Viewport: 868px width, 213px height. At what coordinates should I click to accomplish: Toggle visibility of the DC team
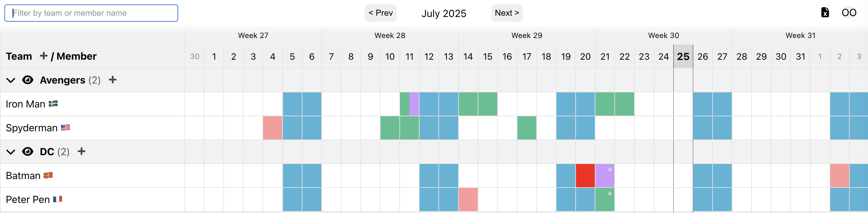pos(28,152)
